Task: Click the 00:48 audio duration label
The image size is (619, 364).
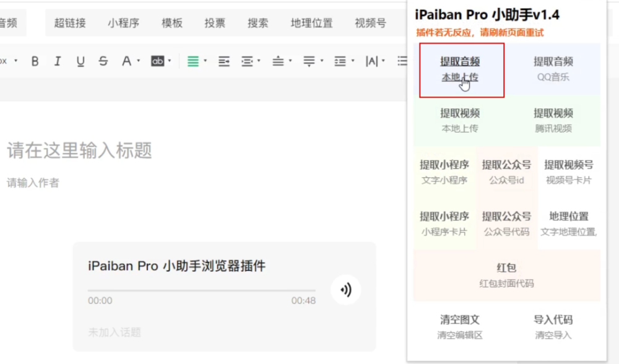Action: click(x=303, y=301)
